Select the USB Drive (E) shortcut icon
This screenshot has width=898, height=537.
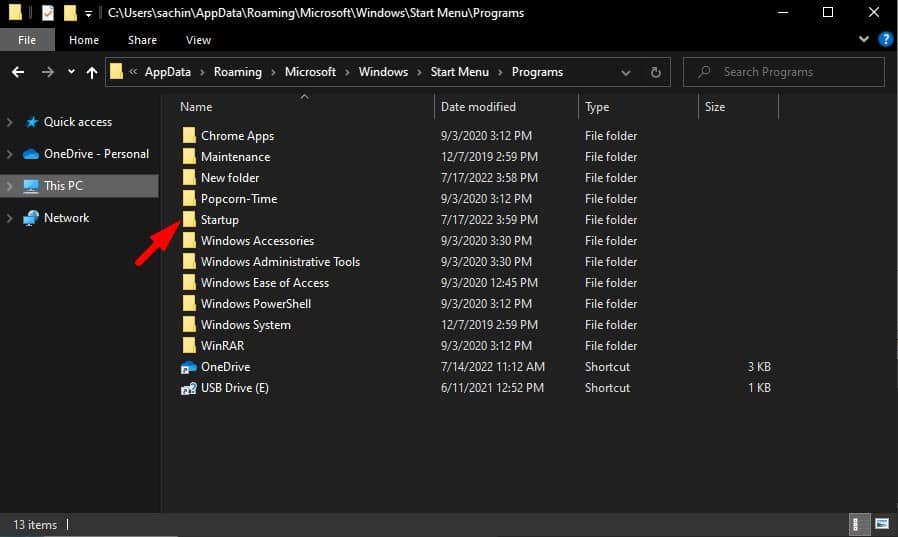(x=189, y=388)
